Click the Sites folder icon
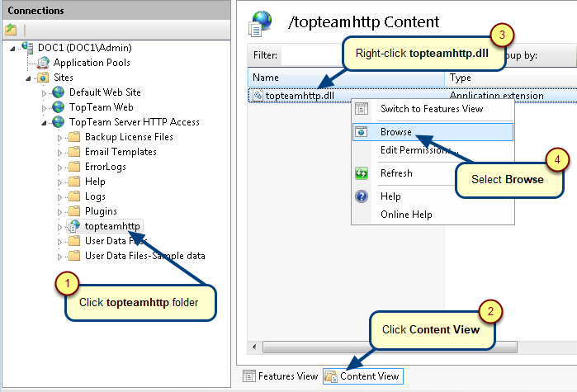The image size is (577, 392). point(44,78)
